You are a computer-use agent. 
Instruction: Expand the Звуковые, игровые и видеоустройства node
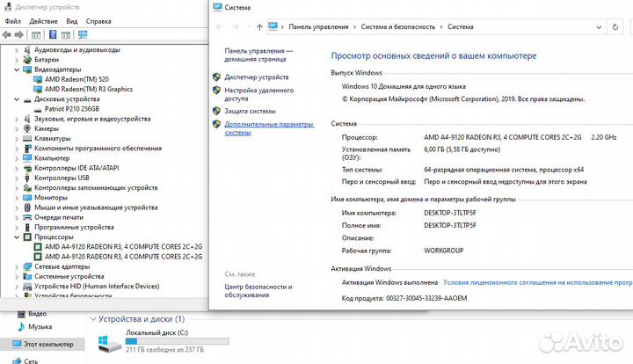(17, 119)
